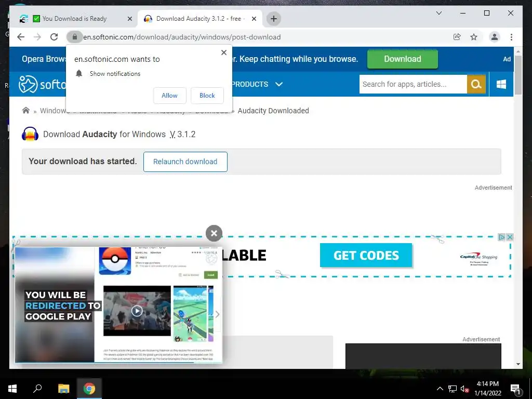This screenshot has width=532, height=399.
Task: Click the Softonic logo
Action: 42,84
